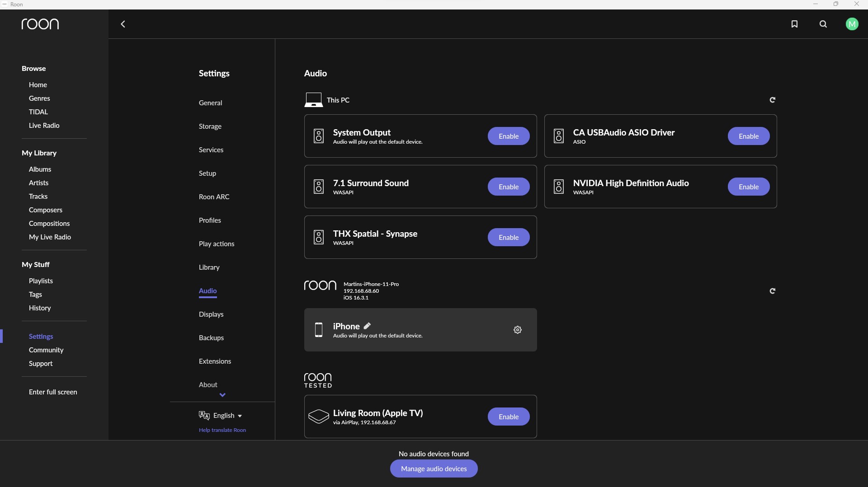Viewport: 868px width, 487px height.
Task: Enable Living Room (Apple TV)
Action: pos(509,417)
